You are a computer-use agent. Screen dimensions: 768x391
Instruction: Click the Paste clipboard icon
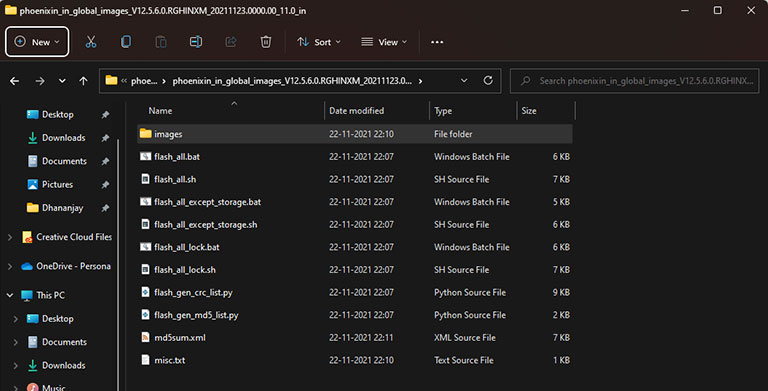point(161,42)
